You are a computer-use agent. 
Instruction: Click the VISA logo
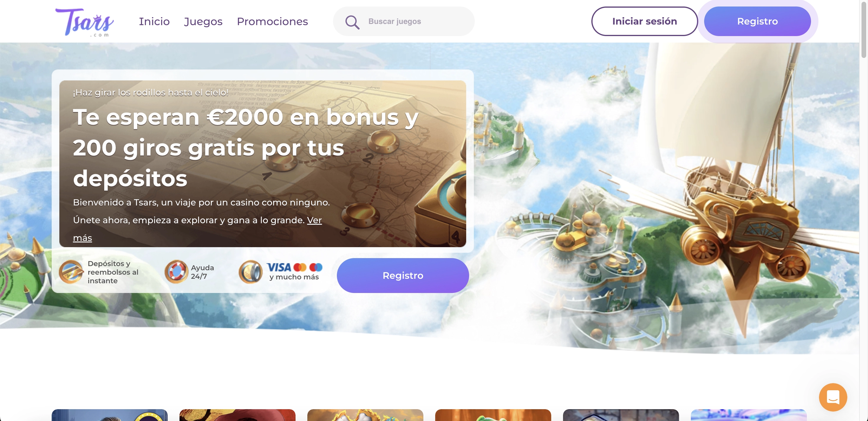click(x=279, y=268)
